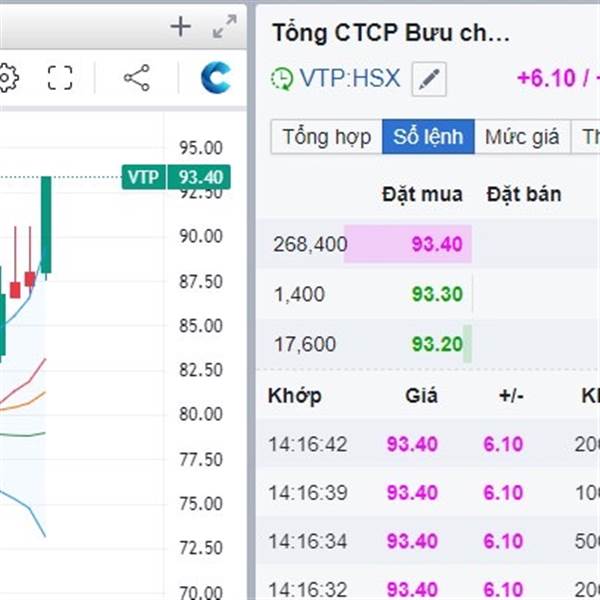Click the 87.50 price axis label
600x600 pixels.
(201, 282)
